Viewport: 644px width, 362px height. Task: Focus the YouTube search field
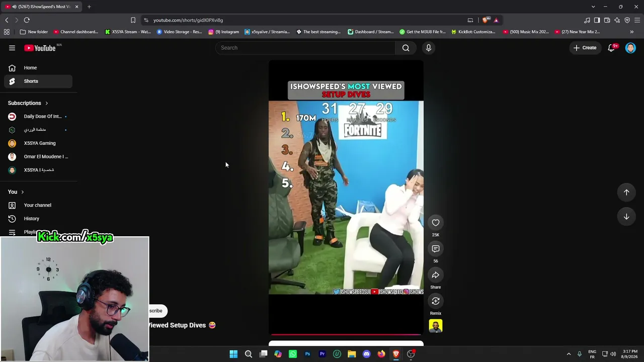pos(305,48)
